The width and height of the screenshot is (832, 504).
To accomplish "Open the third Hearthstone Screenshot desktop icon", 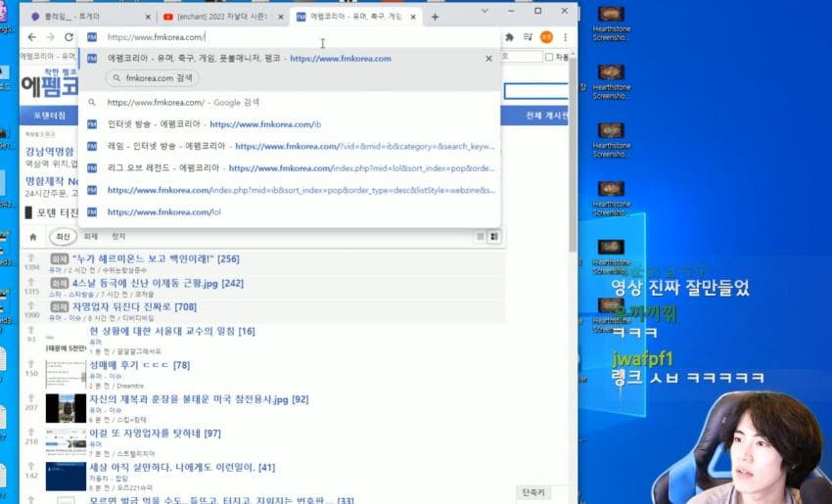I will point(611,140).
